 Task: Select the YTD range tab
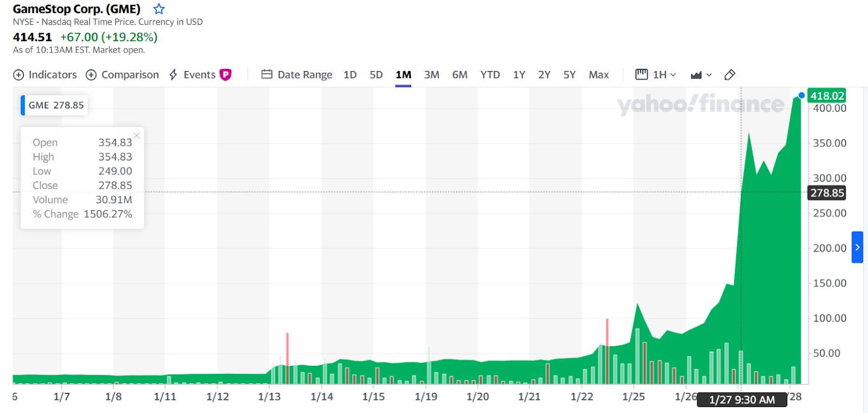(490, 75)
